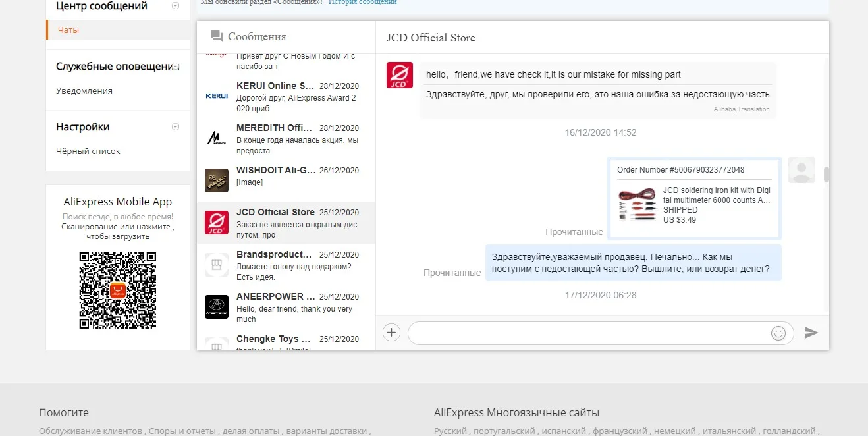Open the Чёрный список menu item
Screen dimensions: 868x436
pyautogui.click(x=88, y=151)
